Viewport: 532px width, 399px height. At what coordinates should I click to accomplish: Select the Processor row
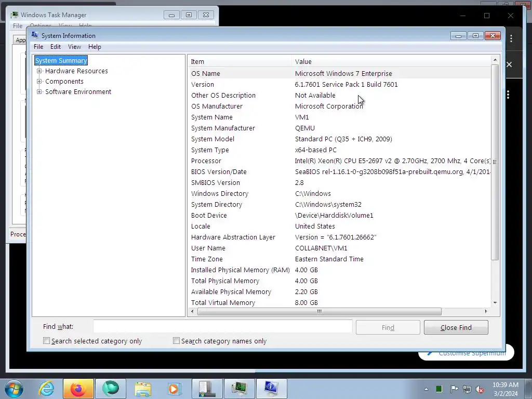pos(339,161)
